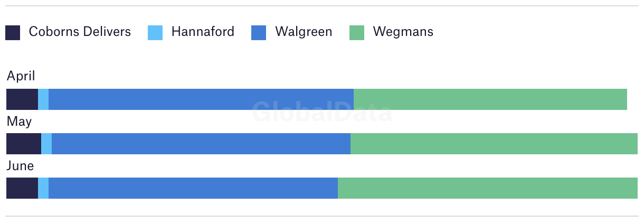Select the April Hannaford bar segment
The height and width of the screenshot is (223, 644).
click(x=43, y=99)
